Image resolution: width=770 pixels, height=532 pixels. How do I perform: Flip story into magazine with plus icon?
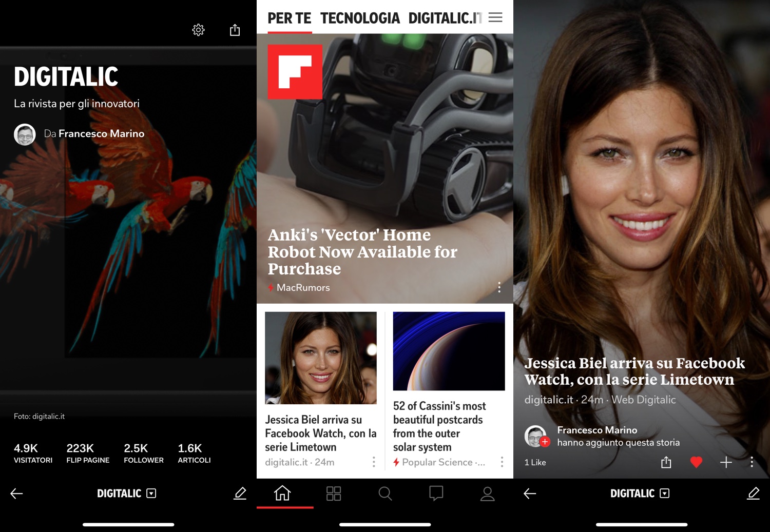726,462
